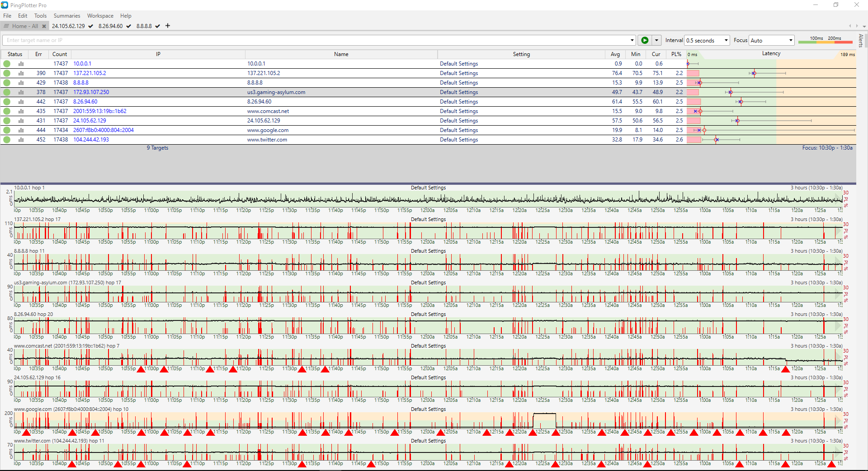Open the File menu
868x471 pixels.
tap(7, 16)
